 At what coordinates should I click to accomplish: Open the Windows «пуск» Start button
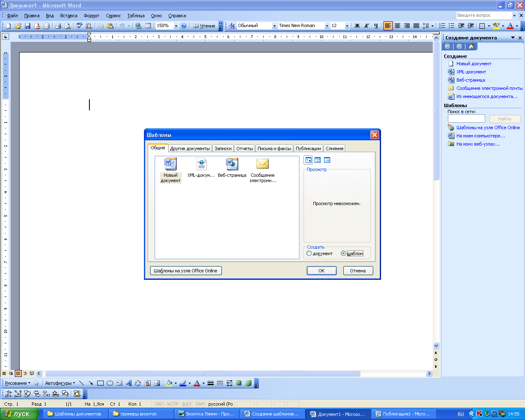[x=19, y=414]
